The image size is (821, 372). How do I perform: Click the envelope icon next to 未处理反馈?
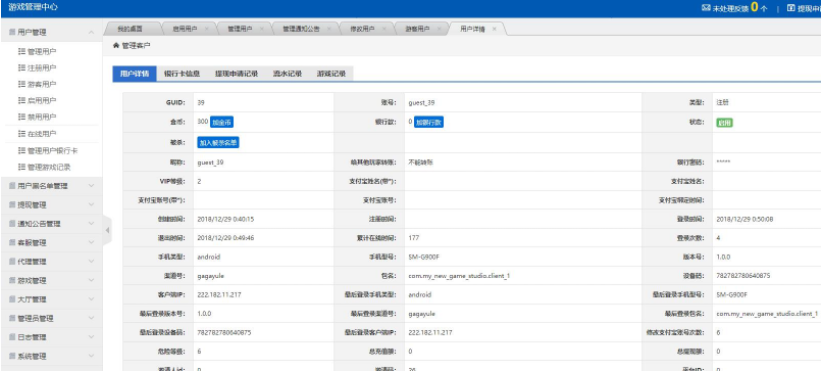[x=706, y=8]
